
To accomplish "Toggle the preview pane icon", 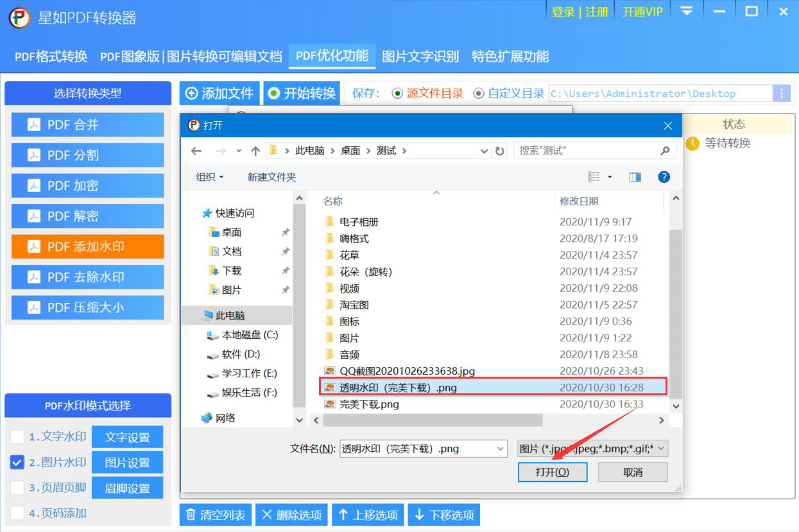I will 635,177.
